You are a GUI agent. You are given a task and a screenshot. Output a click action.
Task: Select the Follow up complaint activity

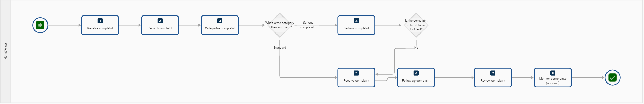(x=416, y=78)
